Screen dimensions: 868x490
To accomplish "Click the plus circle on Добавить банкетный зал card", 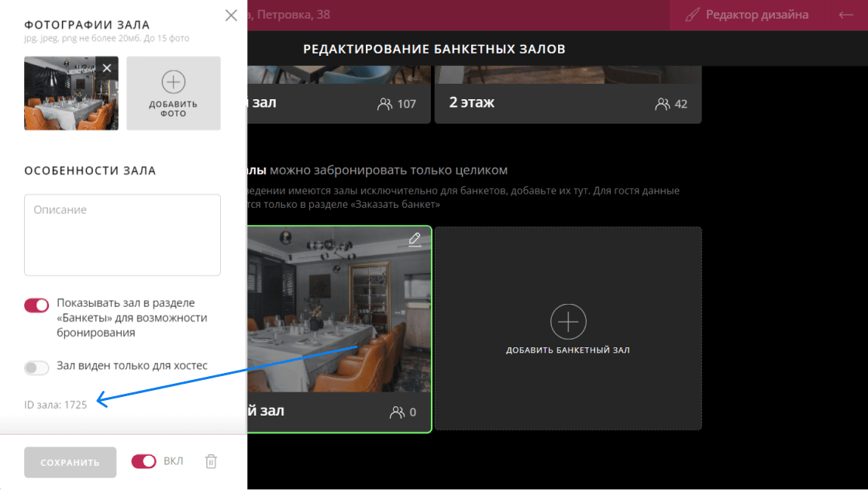I will 568,322.
